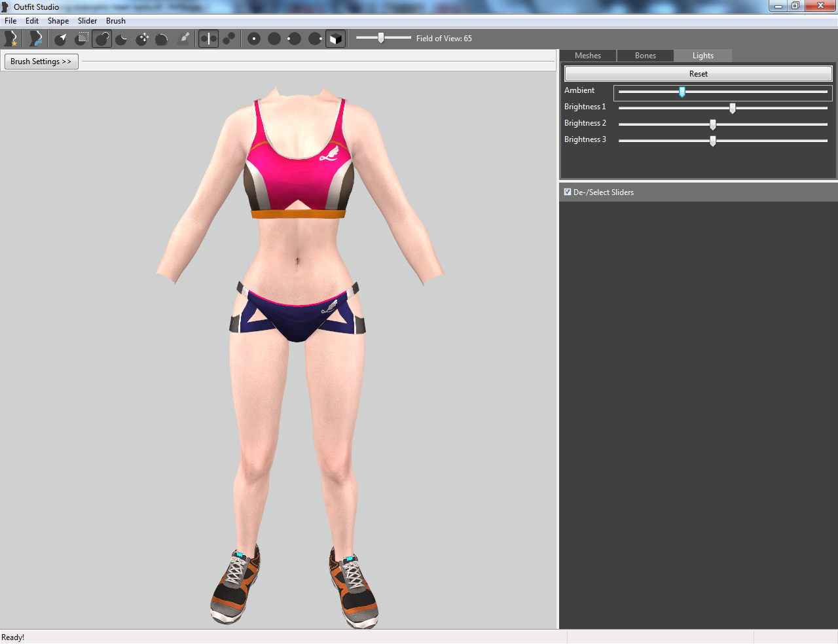838x644 pixels.
Task: Adjust the Ambient light slider
Action: coord(723,92)
